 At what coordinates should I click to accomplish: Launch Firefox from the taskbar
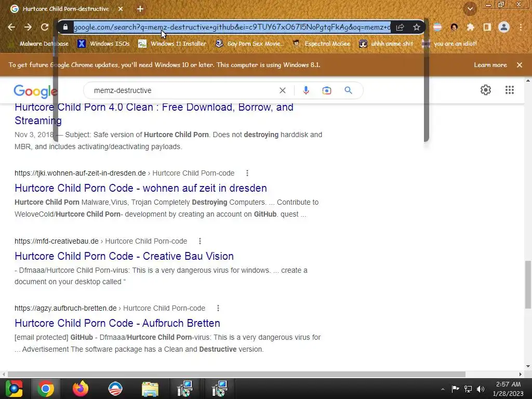[81, 389]
